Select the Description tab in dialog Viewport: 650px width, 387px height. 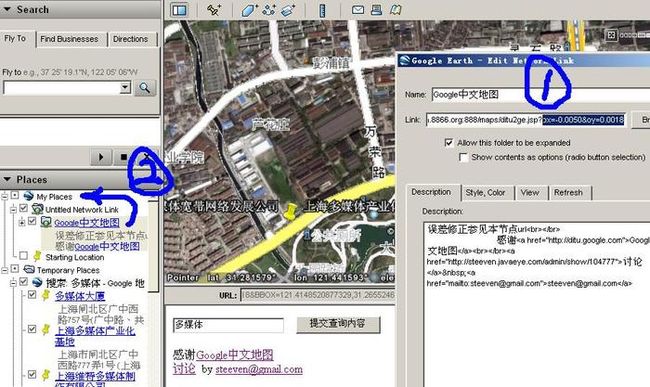point(431,192)
